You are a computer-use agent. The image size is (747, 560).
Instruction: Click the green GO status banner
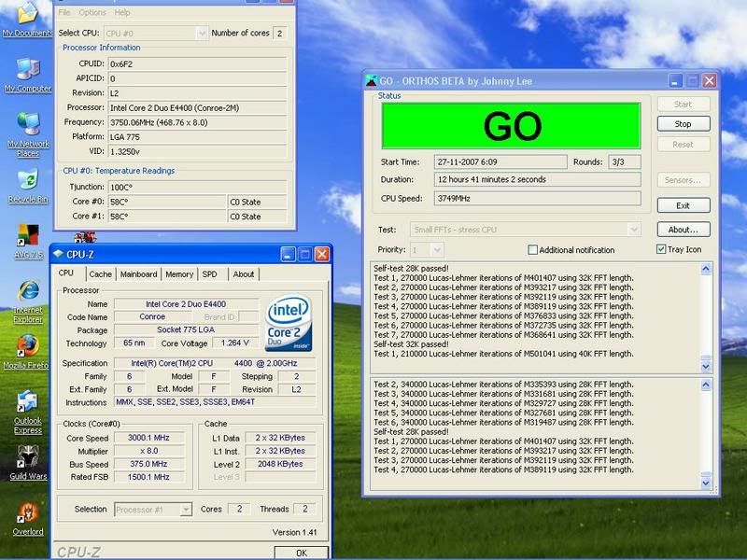(x=511, y=126)
